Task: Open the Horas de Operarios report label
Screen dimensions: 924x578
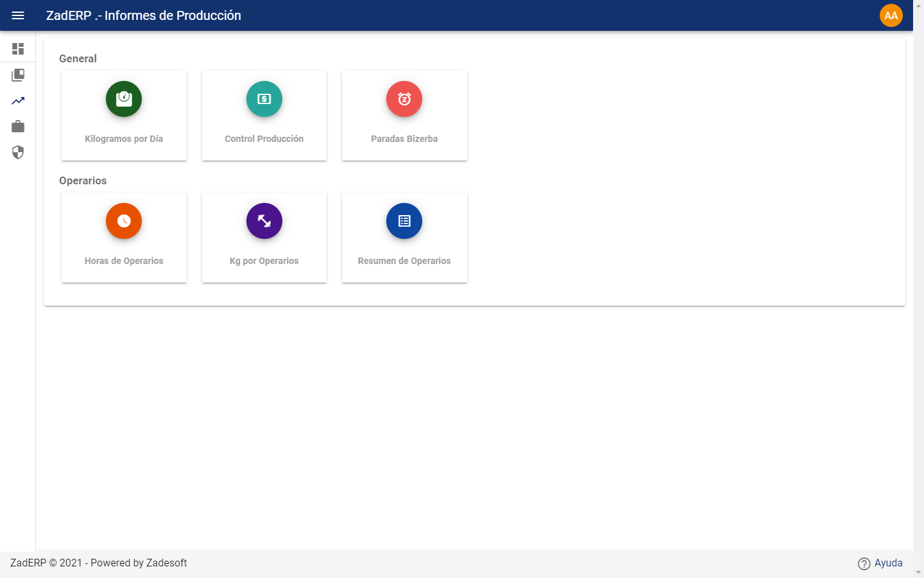Action: pos(124,261)
